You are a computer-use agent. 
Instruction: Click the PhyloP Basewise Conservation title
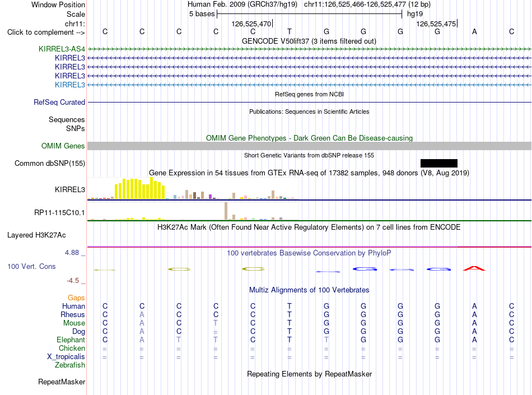[309, 253]
